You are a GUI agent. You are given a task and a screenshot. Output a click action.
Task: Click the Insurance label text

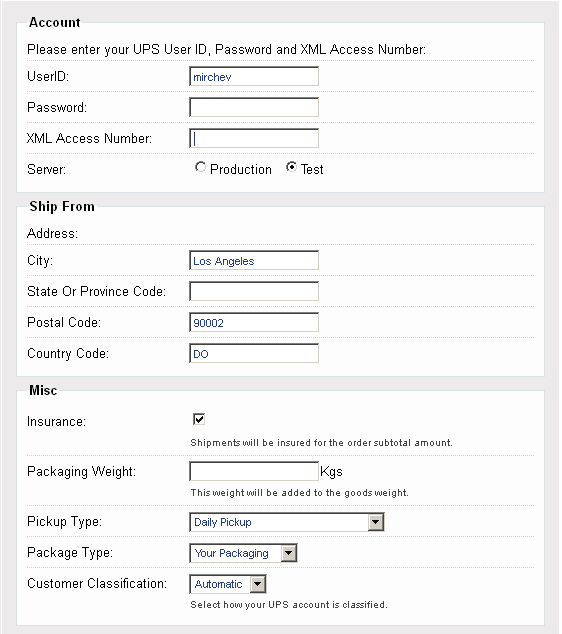(x=56, y=422)
